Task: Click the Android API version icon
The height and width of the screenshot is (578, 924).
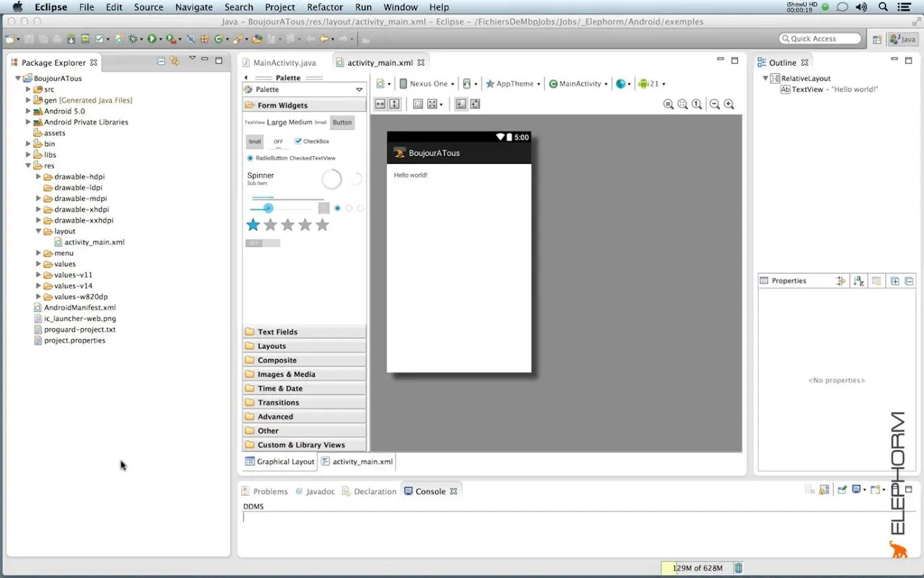Action: pos(643,84)
